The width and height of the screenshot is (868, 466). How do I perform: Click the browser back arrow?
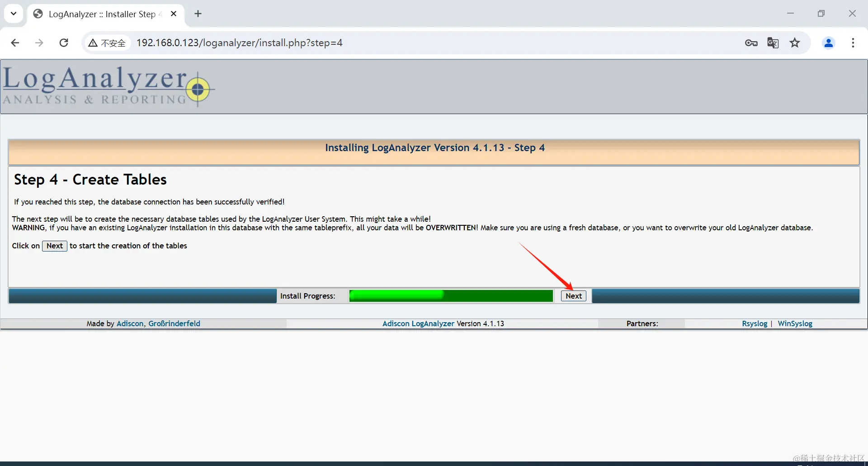15,43
